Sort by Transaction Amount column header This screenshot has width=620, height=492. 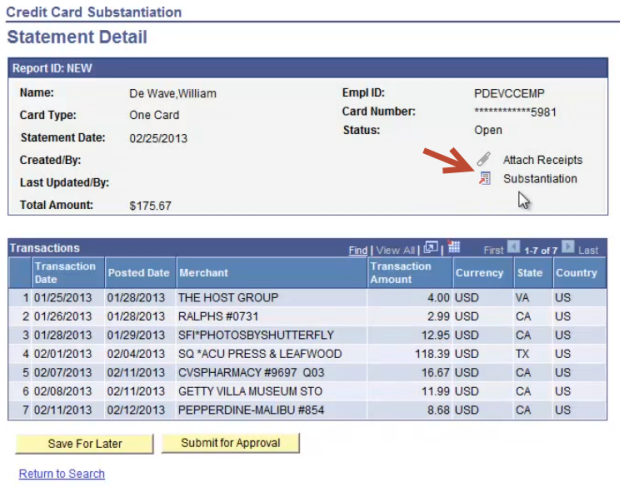(400, 272)
